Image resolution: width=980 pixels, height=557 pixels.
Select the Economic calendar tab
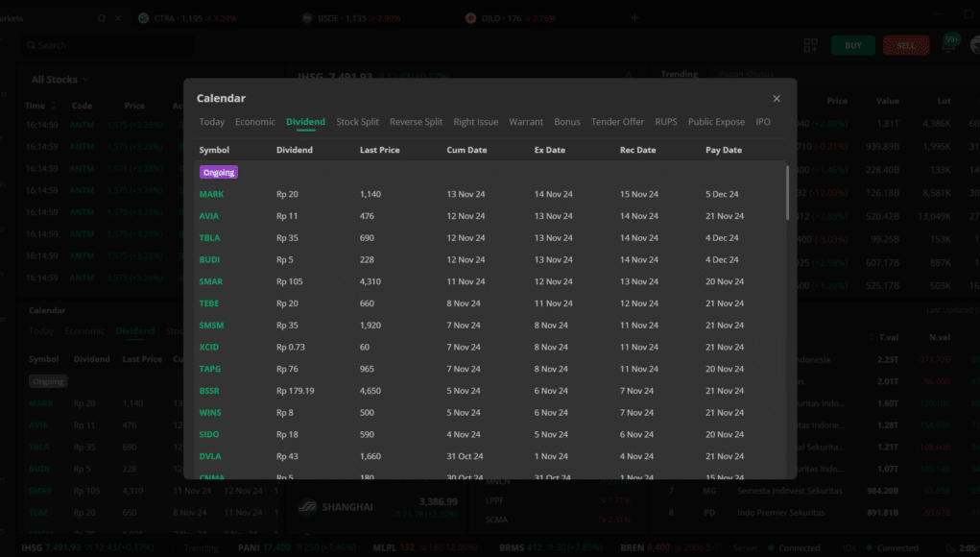click(254, 122)
